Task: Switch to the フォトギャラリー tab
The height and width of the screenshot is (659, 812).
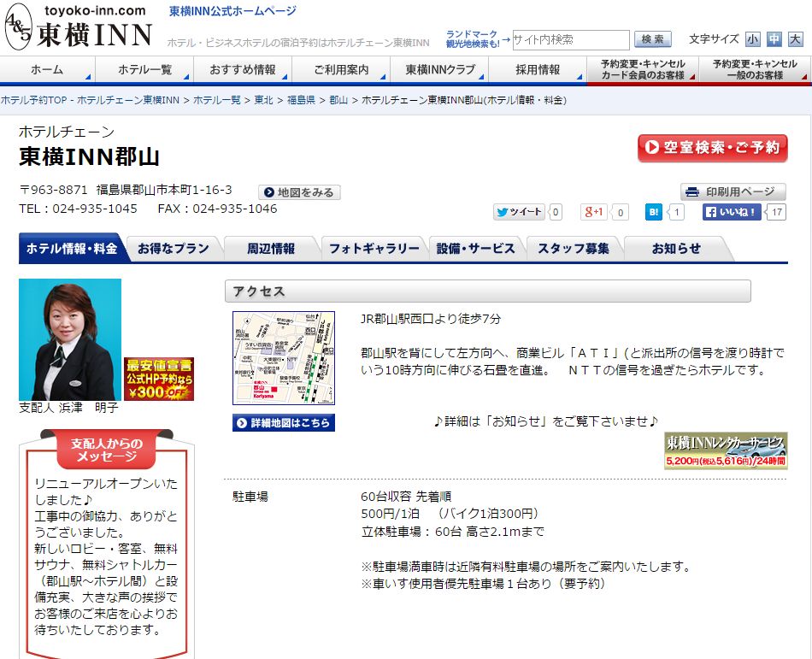Action: [x=374, y=249]
